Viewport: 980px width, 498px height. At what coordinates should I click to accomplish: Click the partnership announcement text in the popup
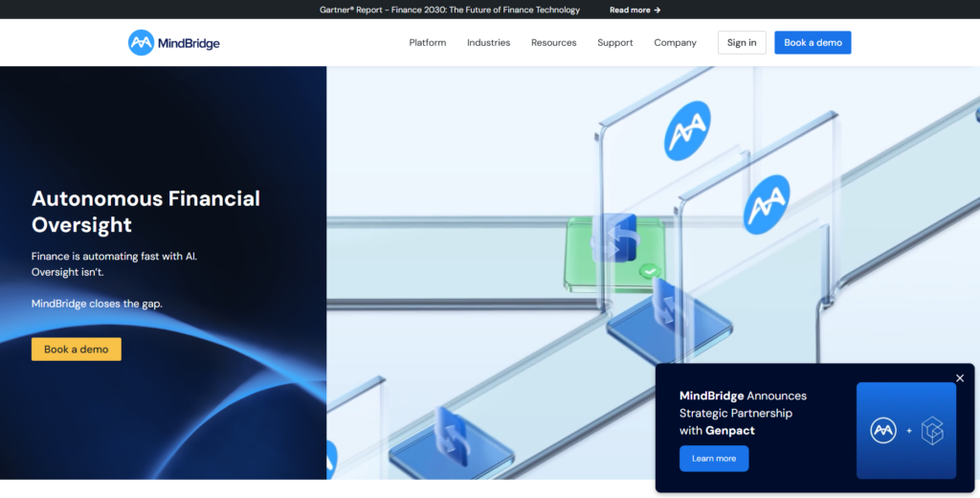pyautogui.click(x=743, y=413)
